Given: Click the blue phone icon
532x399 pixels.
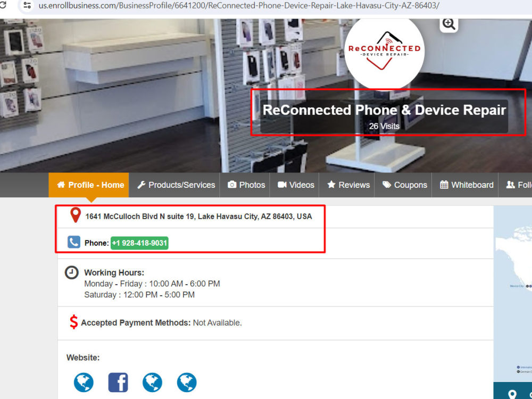Looking at the screenshot, I should pyautogui.click(x=73, y=242).
